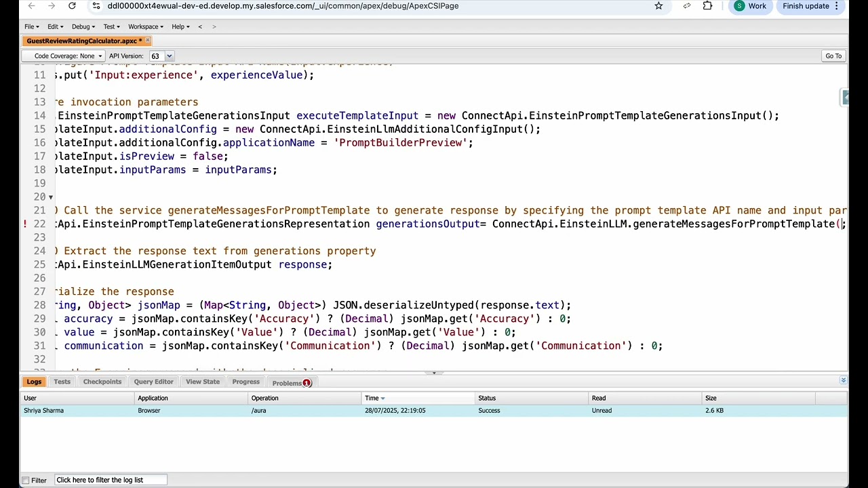Open the Test menu
Viewport: 868px width, 488px height.
111,26
